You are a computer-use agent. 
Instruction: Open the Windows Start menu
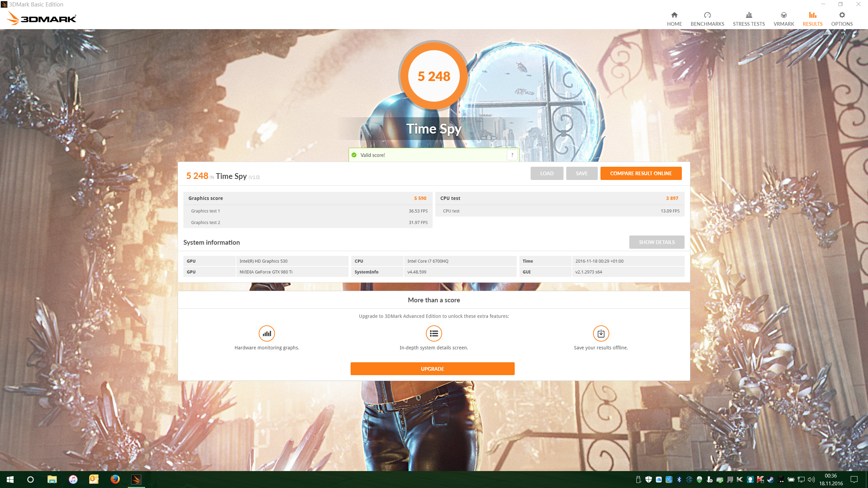coord(10,479)
